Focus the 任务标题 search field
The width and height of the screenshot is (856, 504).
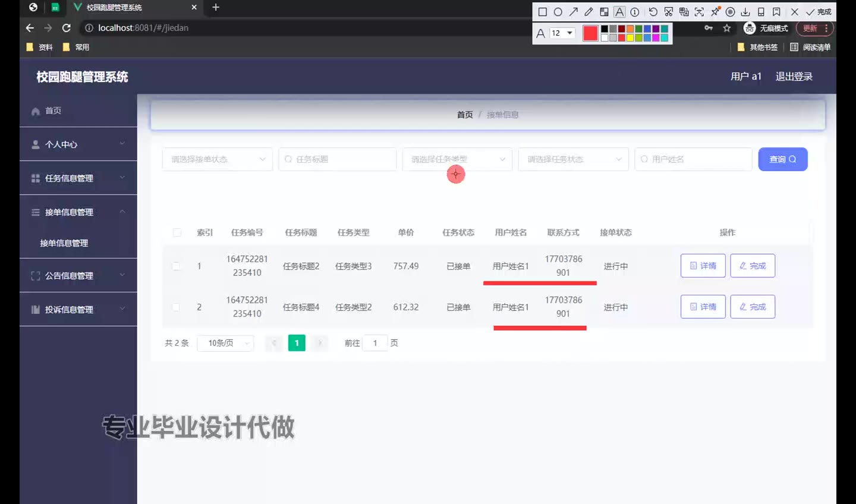pos(338,159)
